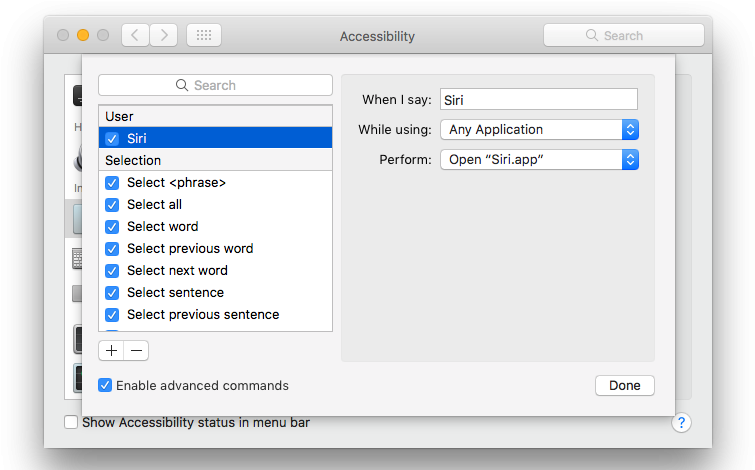Click the User group header
The image size is (755, 470).
(215, 116)
